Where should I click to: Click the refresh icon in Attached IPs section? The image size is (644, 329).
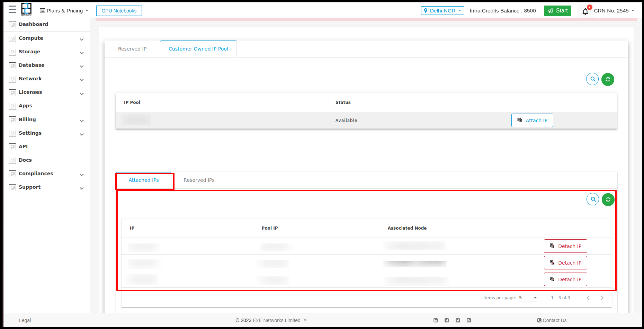[608, 199]
